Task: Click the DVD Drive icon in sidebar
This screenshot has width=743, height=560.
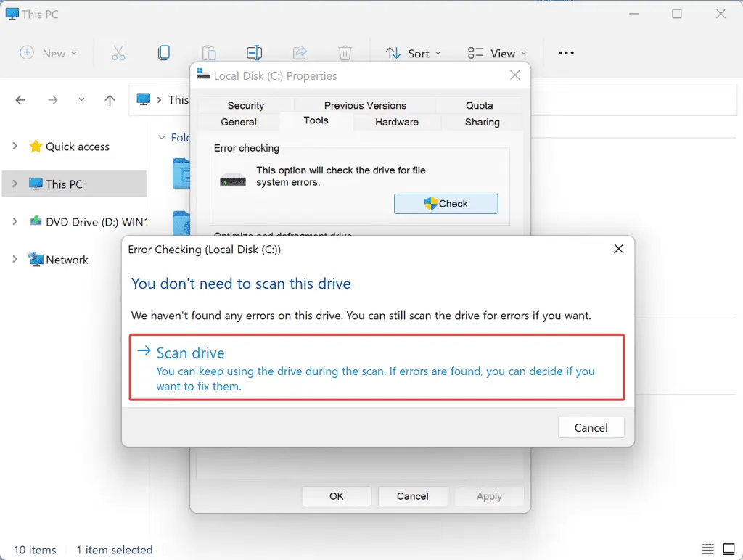Action: (x=36, y=221)
